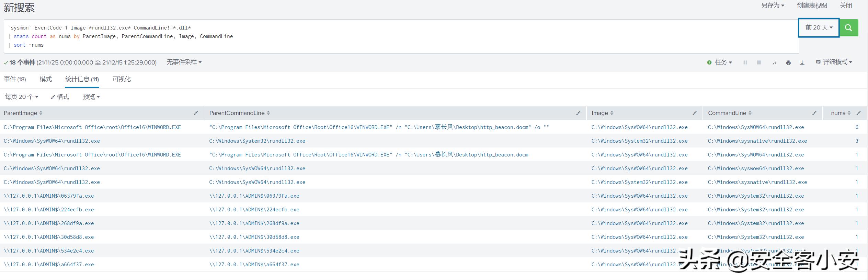Run search with green magnifier button
Image resolution: width=868 pixels, height=280 pixels.
(848, 28)
